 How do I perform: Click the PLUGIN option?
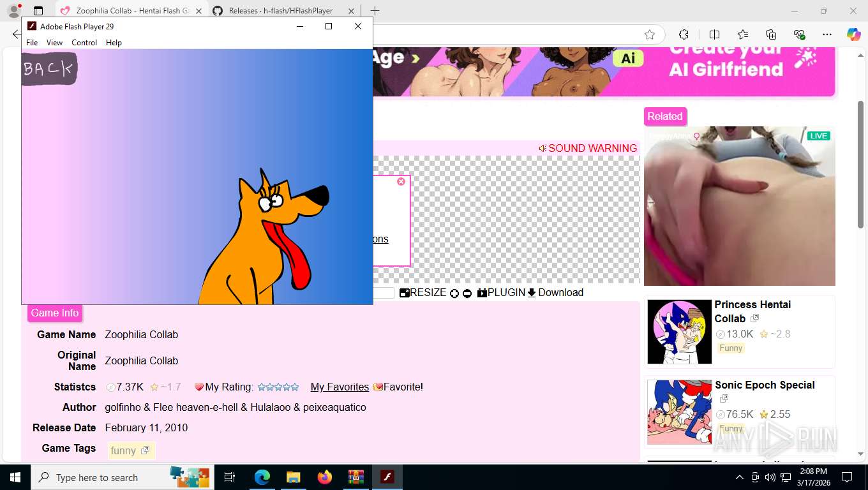point(501,293)
